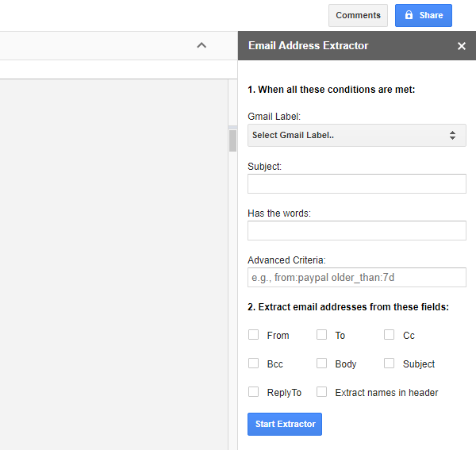The image size is (476, 450).
Task: Enable the From checkbox
Action: [x=254, y=335]
